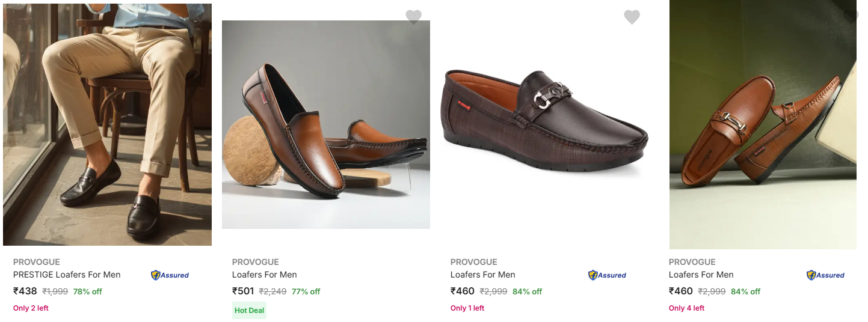868x322 pixels.
Task: Click Assured badge on the fourth product card
Action: click(825, 275)
